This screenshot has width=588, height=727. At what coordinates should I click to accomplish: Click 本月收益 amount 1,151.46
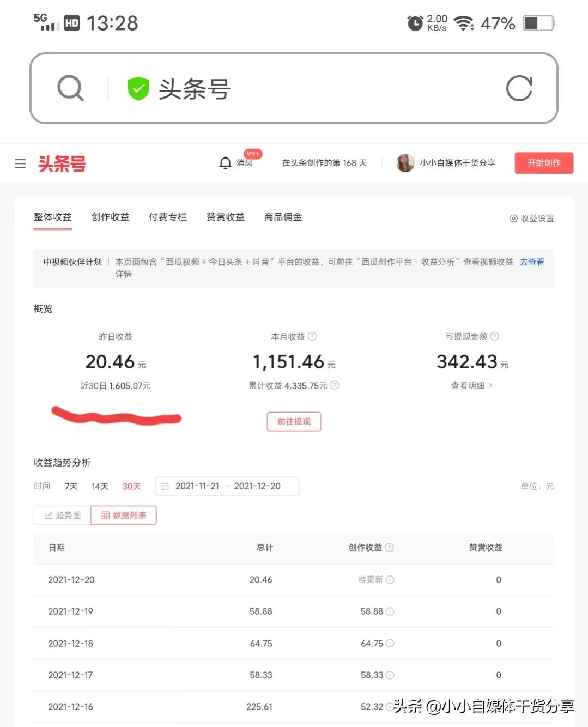click(289, 362)
